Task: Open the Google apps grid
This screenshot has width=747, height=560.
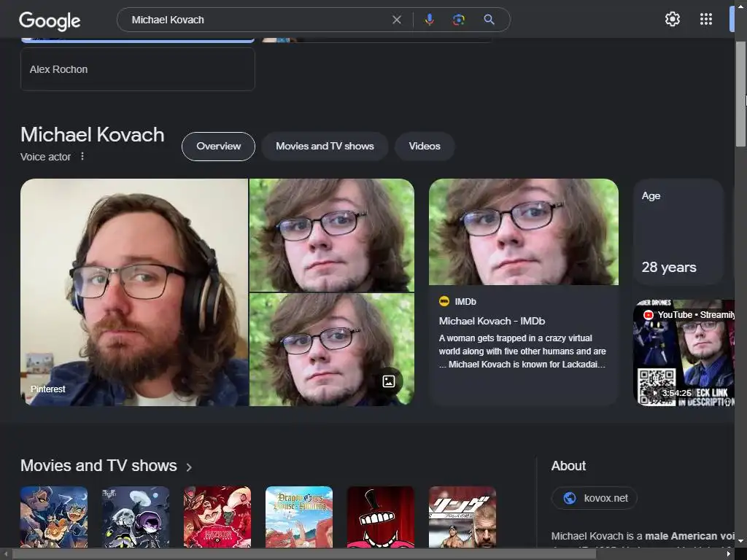Action: point(706,19)
